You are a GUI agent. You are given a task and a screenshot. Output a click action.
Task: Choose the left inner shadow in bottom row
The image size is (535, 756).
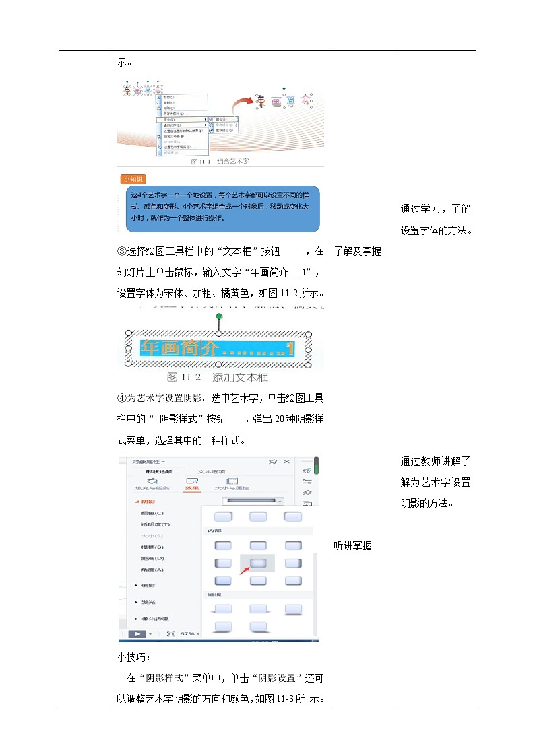coord(223,580)
